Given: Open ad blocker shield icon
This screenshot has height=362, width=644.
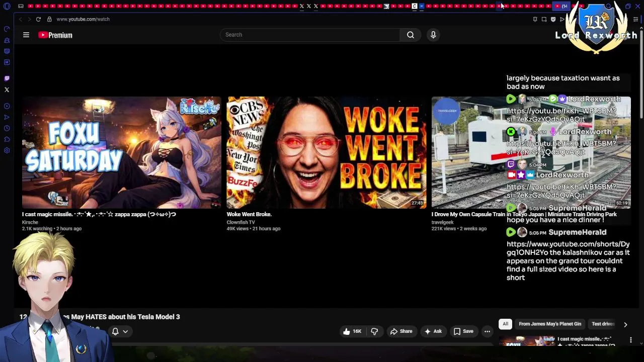Looking at the screenshot, I should click(x=553, y=19).
